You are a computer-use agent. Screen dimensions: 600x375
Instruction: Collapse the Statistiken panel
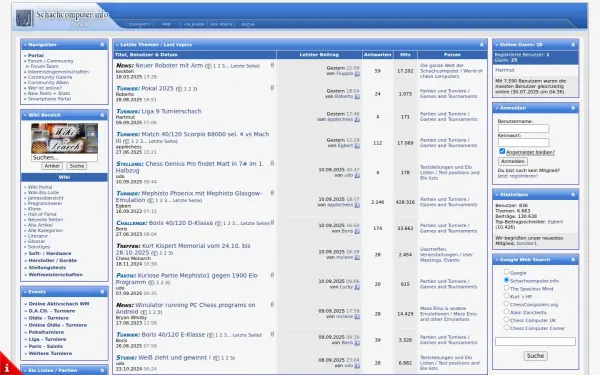tap(573, 195)
